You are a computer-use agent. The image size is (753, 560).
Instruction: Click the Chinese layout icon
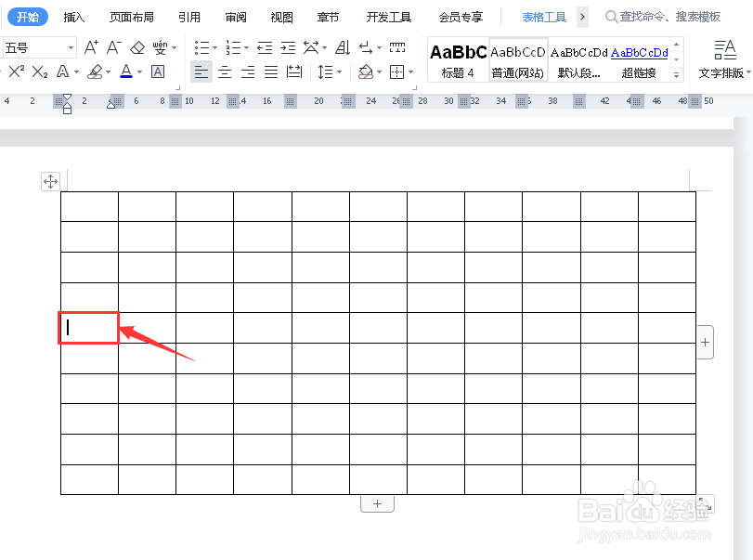pyautogui.click(x=311, y=47)
